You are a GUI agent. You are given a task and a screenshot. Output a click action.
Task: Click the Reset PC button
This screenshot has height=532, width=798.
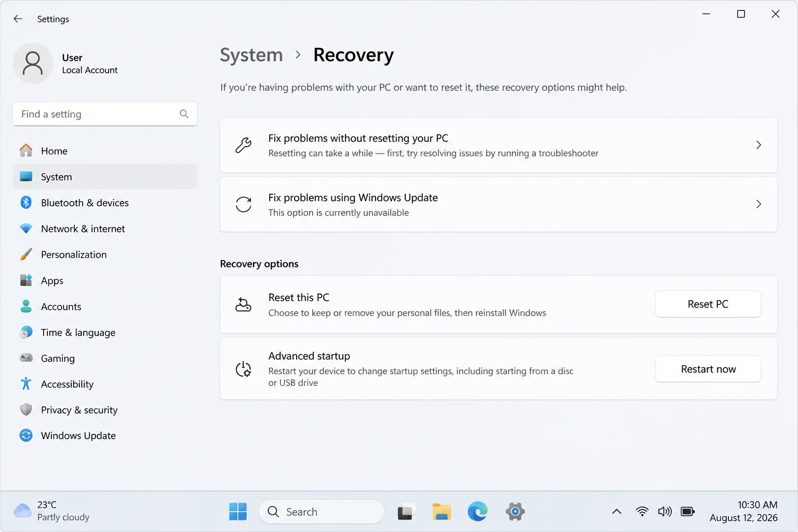[708, 304]
